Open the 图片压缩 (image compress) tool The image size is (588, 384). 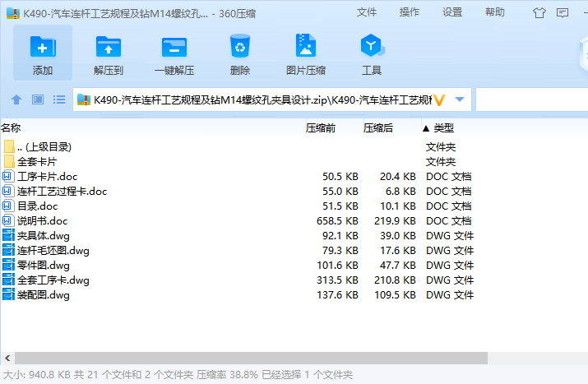coord(306,45)
